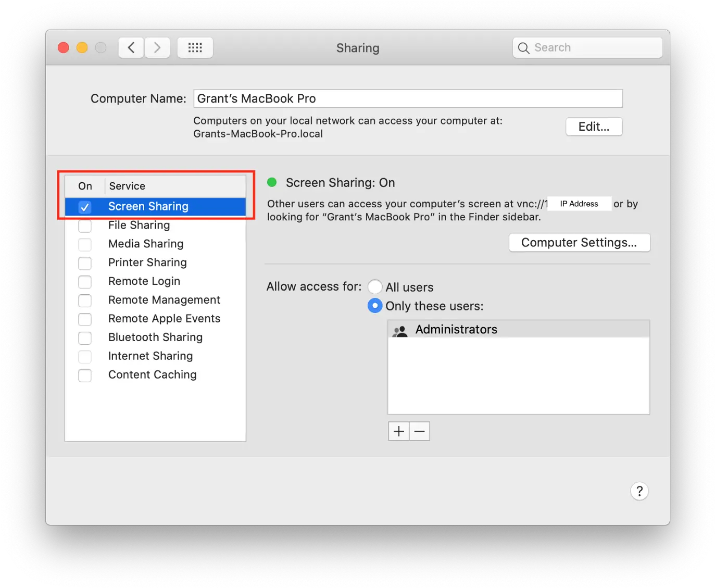
Task: Select the Only these users radio button
Action: (375, 306)
